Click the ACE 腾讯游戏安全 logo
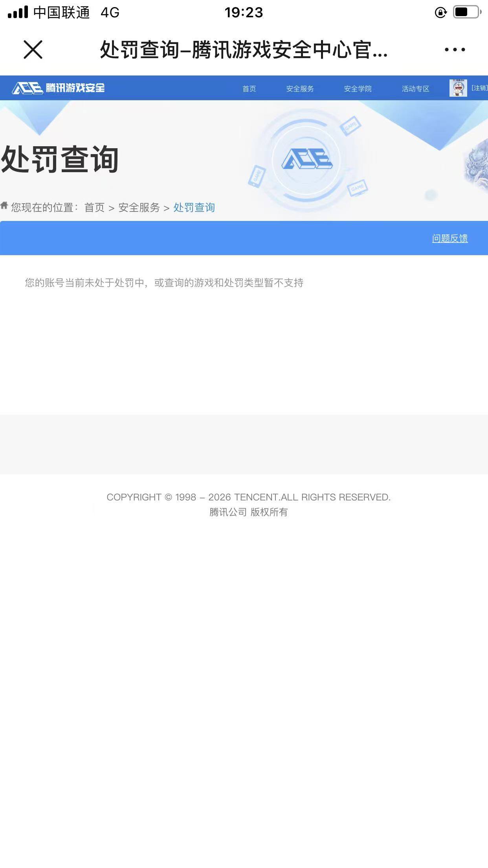Viewport: 488px width, 868px height. [59, 88]
